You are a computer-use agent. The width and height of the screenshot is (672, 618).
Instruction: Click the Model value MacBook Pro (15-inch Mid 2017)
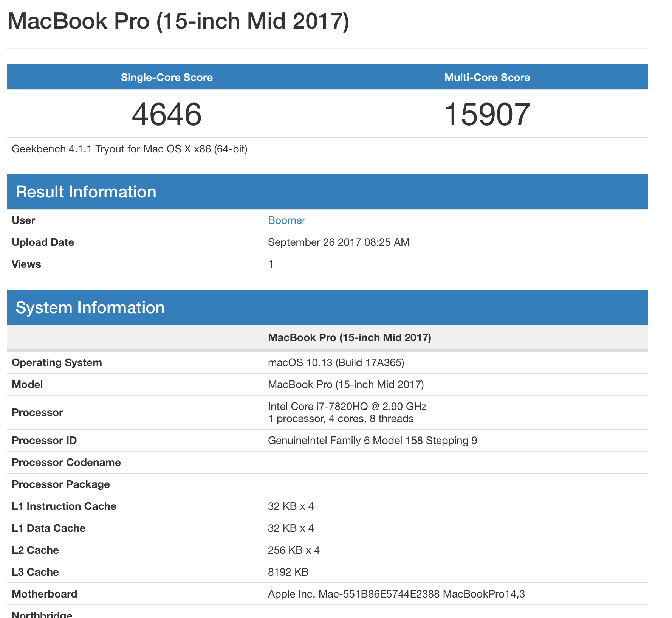[x=346, y=384]
